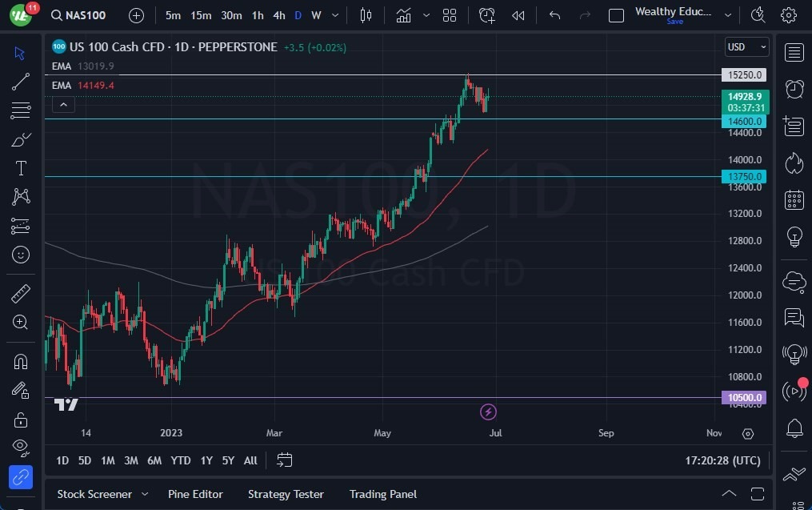Select the YTD range button
Image resolution: width=812 pixels, height=510 pixels.
[x=180, y=460]
